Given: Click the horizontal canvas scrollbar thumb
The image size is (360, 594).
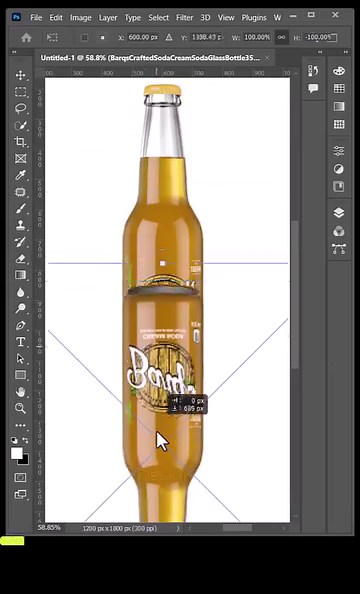Looking at the screenshot, I should [x=237, y=528].
